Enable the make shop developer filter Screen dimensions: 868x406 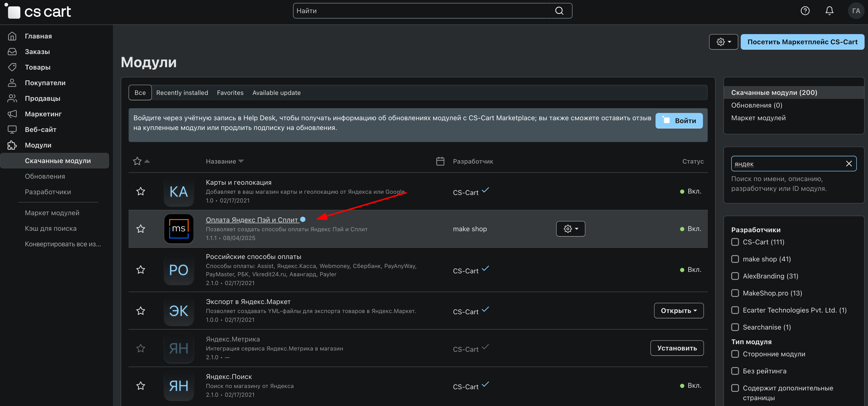[x=735, y=259]
